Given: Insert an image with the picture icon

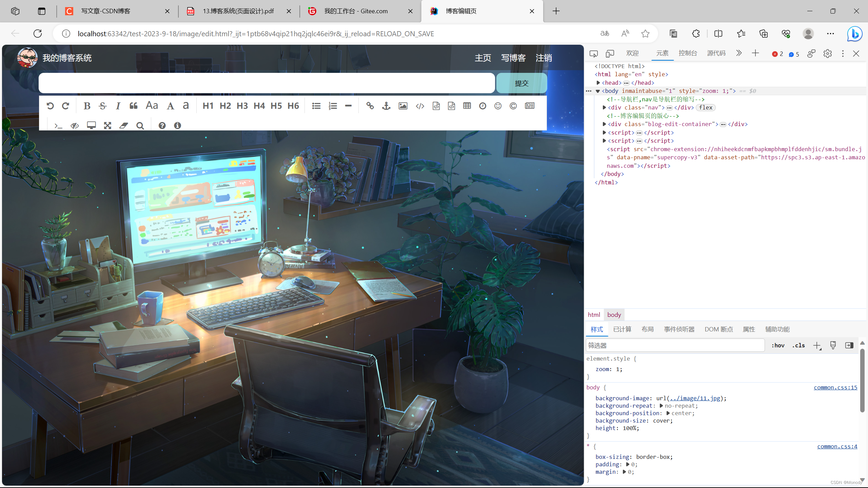Looking at the screenshot, I should click(403, 106).
